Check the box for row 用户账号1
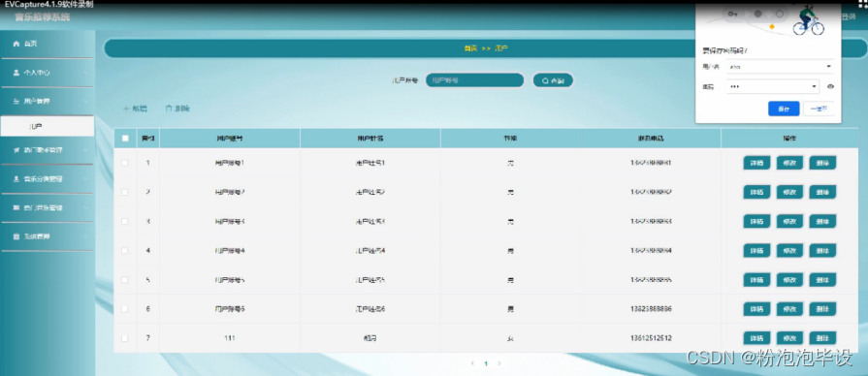This screenshot has height=376, width=868. pyautogui.click(x=124, y=163)
